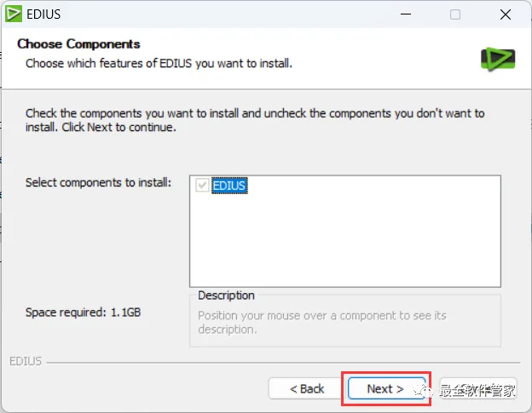Viewport: 532px width, 413px height.
Task: Click the disabled maximize button
Action: (x=455, y=14)
